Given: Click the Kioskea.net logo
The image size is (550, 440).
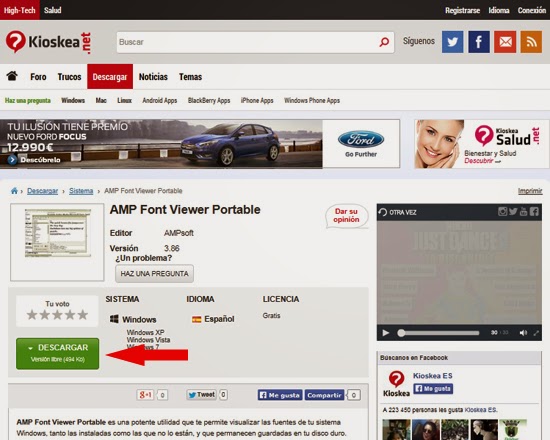Looking at the screenshot, I should coord(48,42).
